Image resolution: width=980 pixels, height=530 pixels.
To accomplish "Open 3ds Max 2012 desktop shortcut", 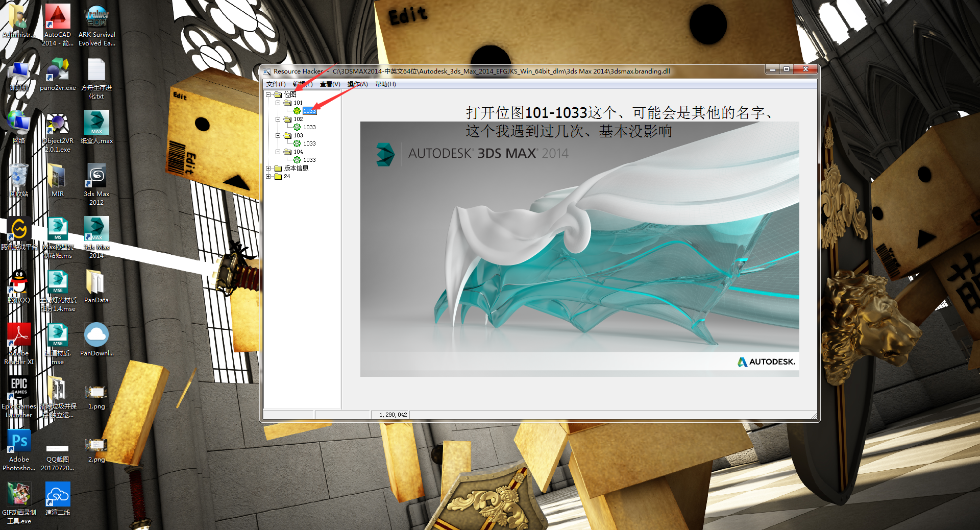I will tap(96, 185).
